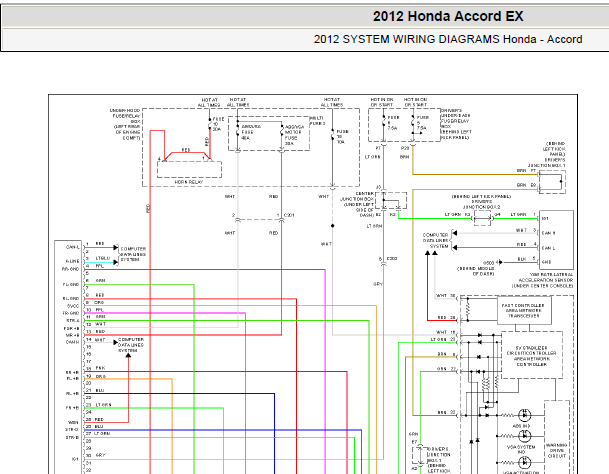Click 'COMPUTER DATA LINES SYSTEM' near yaw sensor
The height and width of the screenshot is (474, 609).
[436, 240]
